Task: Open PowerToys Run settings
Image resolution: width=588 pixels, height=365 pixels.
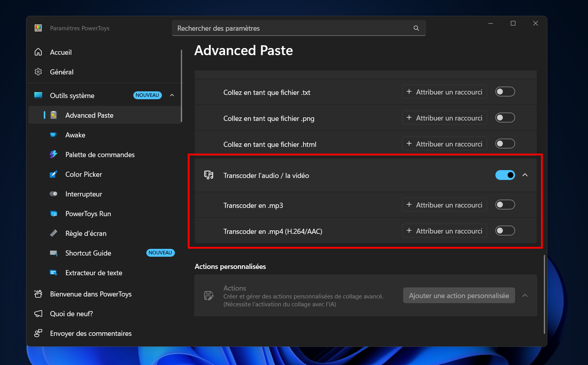Action: (104, 213)
